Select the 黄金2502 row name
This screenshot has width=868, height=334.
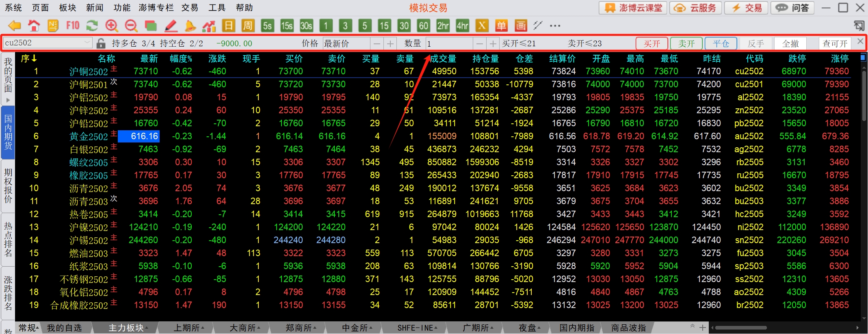click(x=89, y=136)
